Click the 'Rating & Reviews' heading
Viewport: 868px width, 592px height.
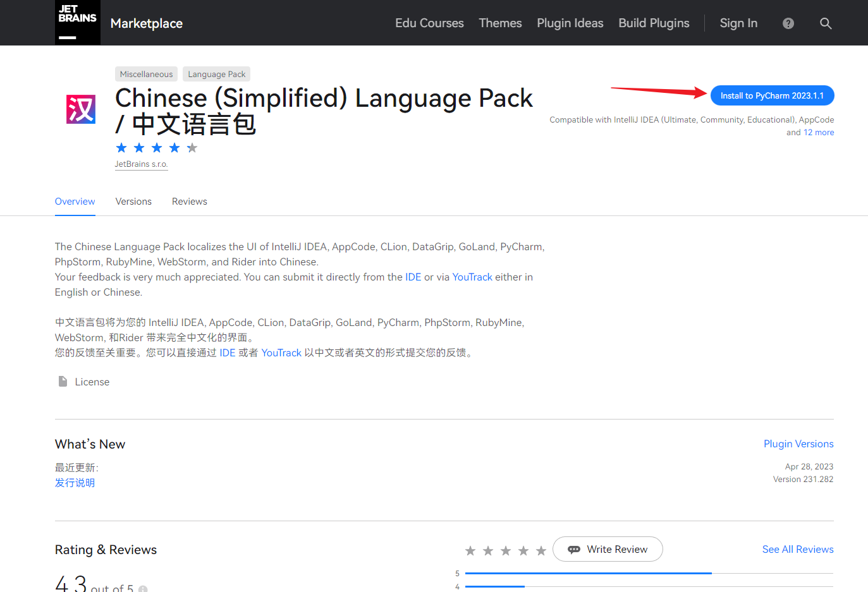[106, 550]
